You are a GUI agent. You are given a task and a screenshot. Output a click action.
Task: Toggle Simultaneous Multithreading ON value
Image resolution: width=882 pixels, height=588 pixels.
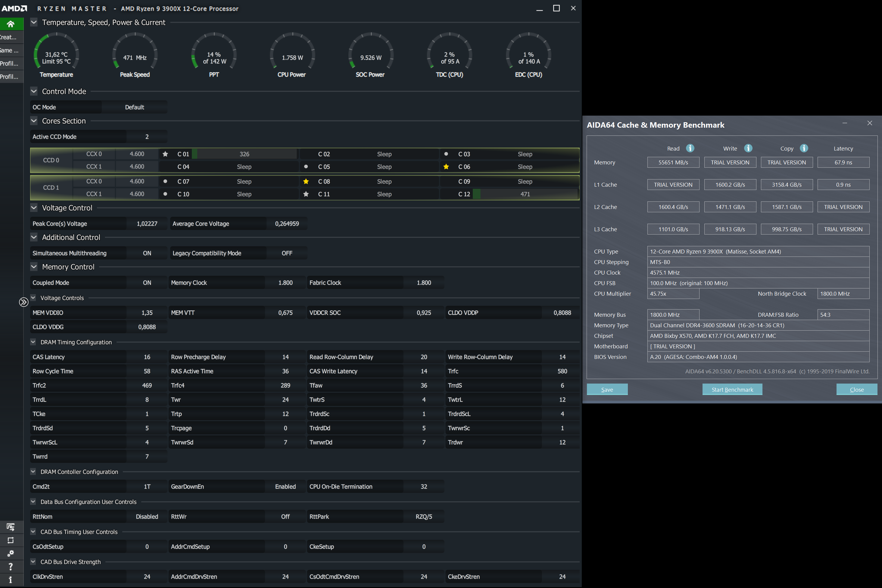(x=147, y=253)
